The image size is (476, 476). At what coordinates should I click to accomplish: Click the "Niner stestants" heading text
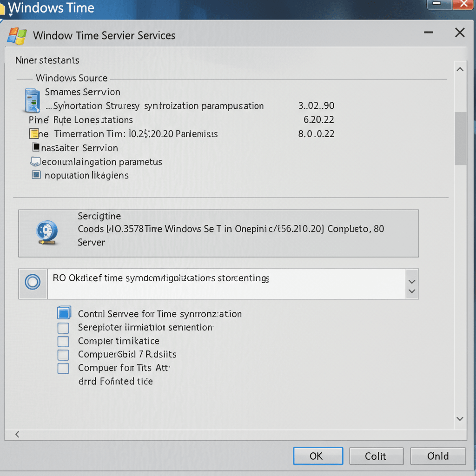47,60
